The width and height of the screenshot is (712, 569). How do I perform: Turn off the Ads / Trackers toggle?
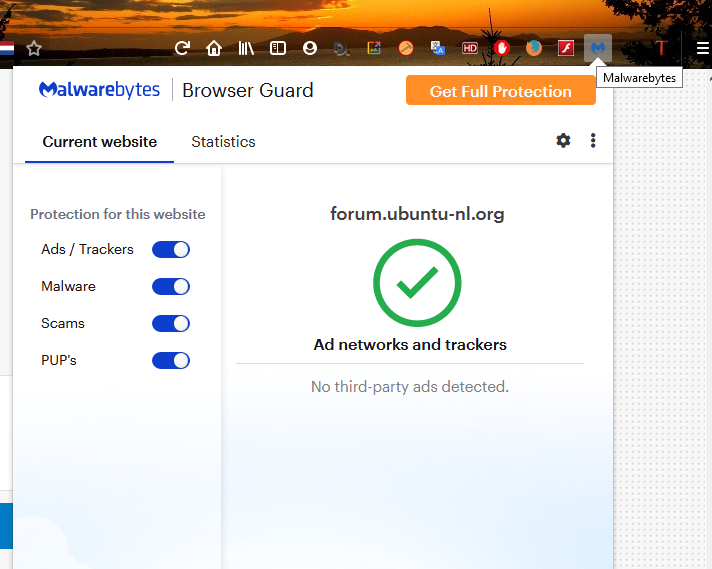point(171,250)
